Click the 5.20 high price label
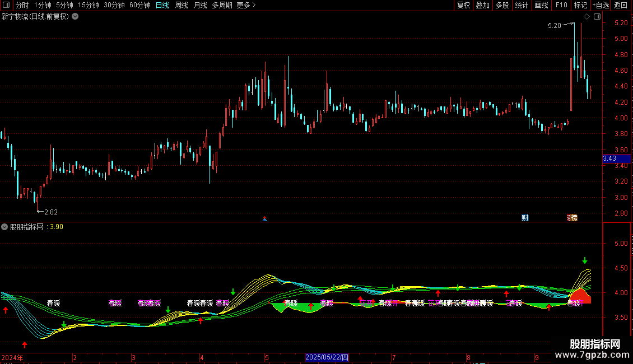The image size is (633, 364). click(554, 25)
